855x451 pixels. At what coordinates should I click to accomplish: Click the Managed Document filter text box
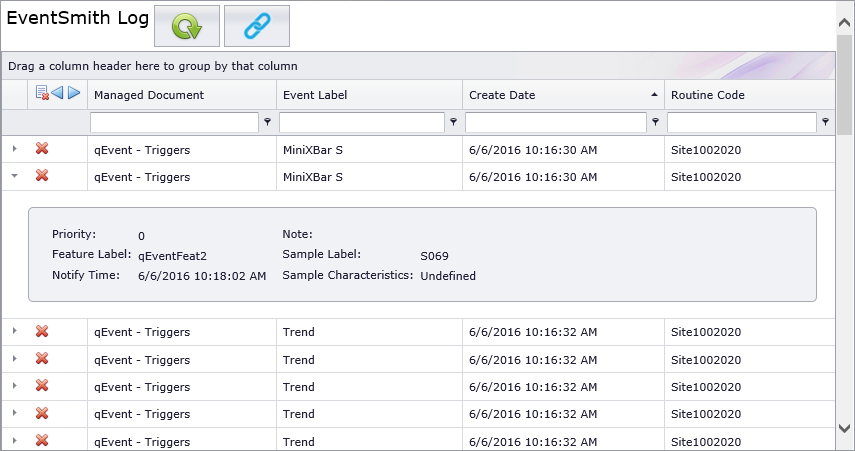[x=174, y=122]
